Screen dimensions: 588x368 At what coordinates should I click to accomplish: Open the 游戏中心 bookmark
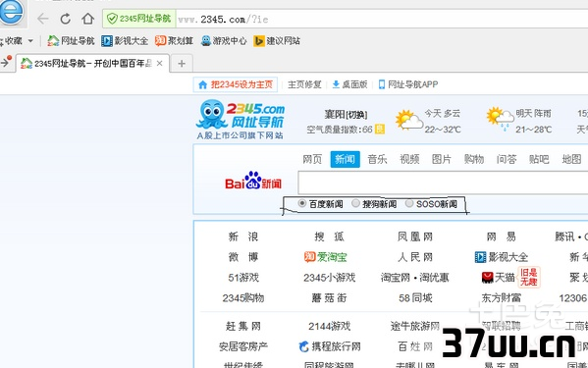click(224, 41)
